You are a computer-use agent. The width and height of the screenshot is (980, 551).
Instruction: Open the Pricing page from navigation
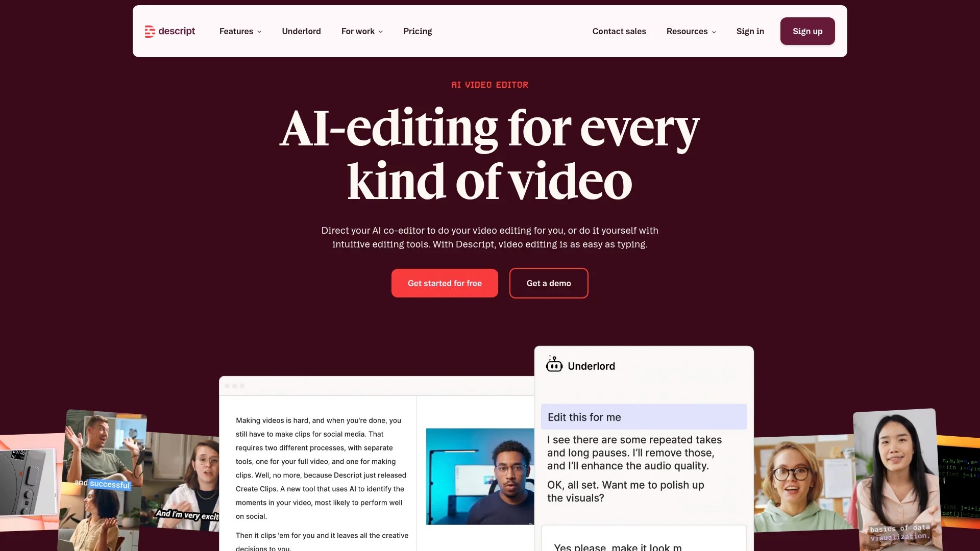pos(418,31)
